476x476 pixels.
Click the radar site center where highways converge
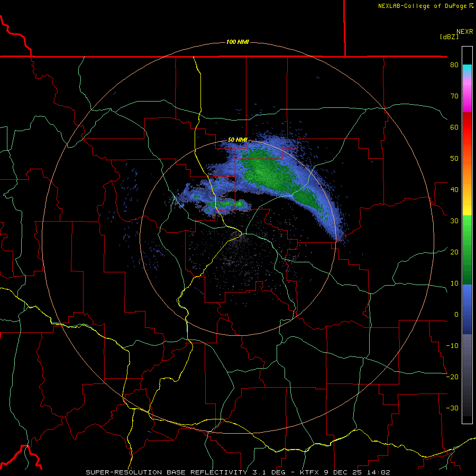[x=242, y=234]
